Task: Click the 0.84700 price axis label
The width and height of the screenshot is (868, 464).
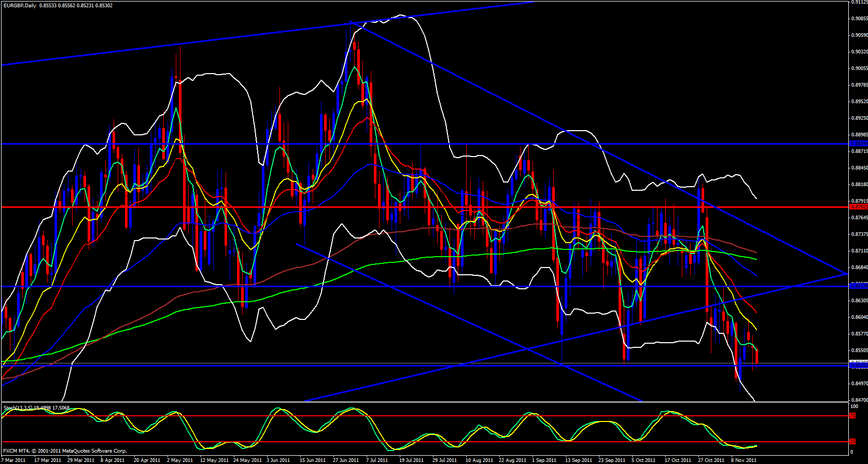Action: coord(859,400)
